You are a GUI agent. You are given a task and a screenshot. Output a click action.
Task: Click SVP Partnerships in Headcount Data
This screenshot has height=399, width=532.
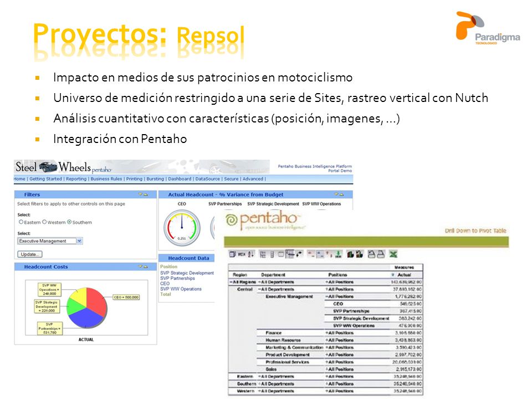pyautogui.click(x=177, y=278)
